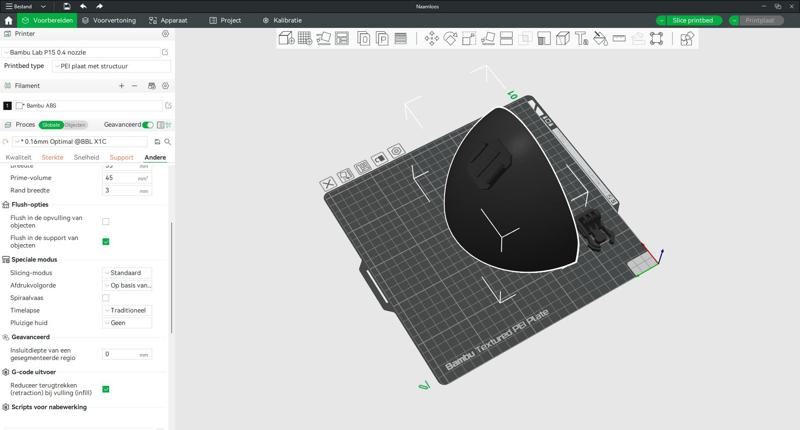Enable the Spiraalvaas checkbox
Screen dimensions: 800x430
(x=106, y=298)
